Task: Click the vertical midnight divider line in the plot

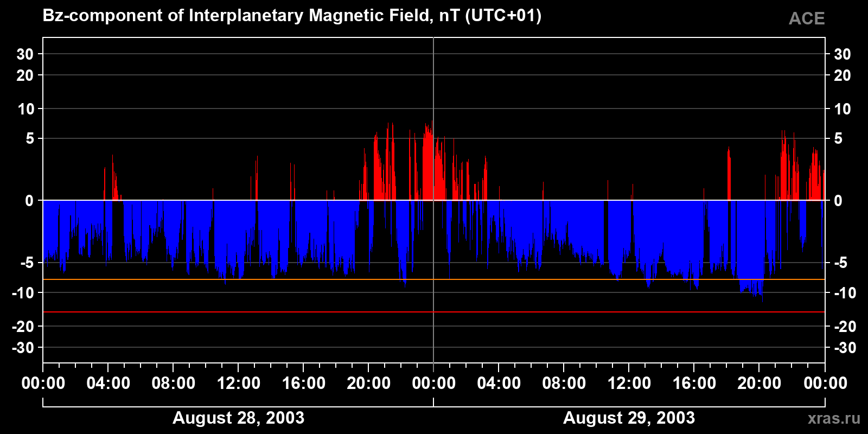Action: [x=433, y=200]
